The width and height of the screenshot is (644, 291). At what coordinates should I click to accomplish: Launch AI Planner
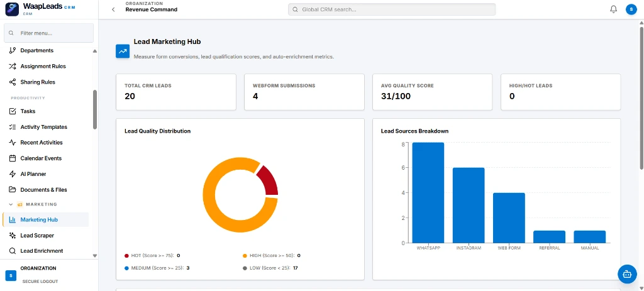tap(45, 174)
